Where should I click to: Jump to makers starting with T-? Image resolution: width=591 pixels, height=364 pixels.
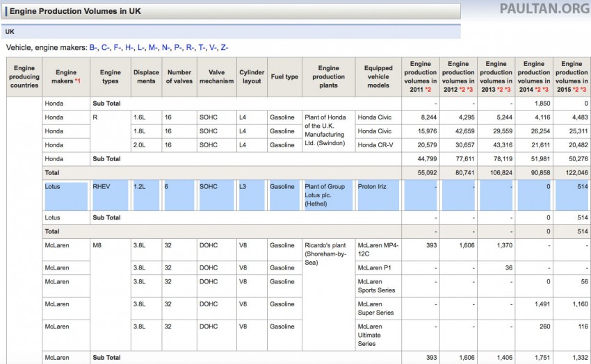202,48
